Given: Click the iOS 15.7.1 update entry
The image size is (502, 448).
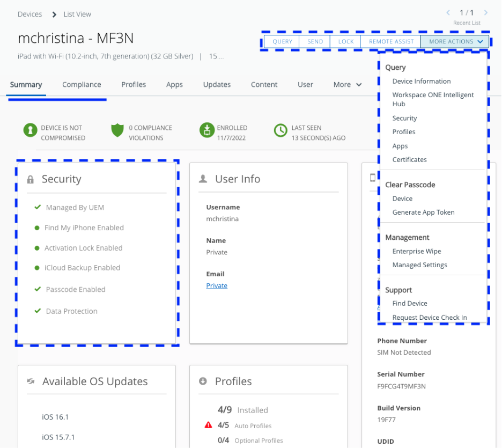Looking at the screenshot, I should coord(58,437).
